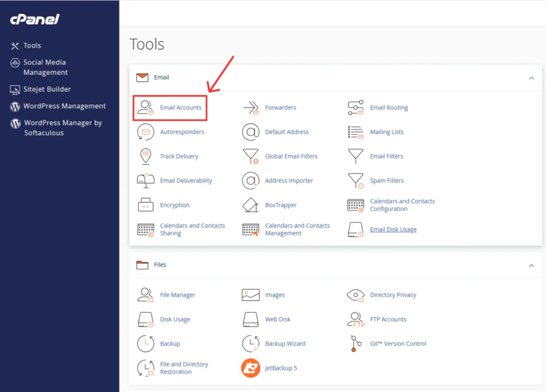Open the Disk Usage drive icon
Viewport: 546px width, 392px height.
tap(146, 319)
